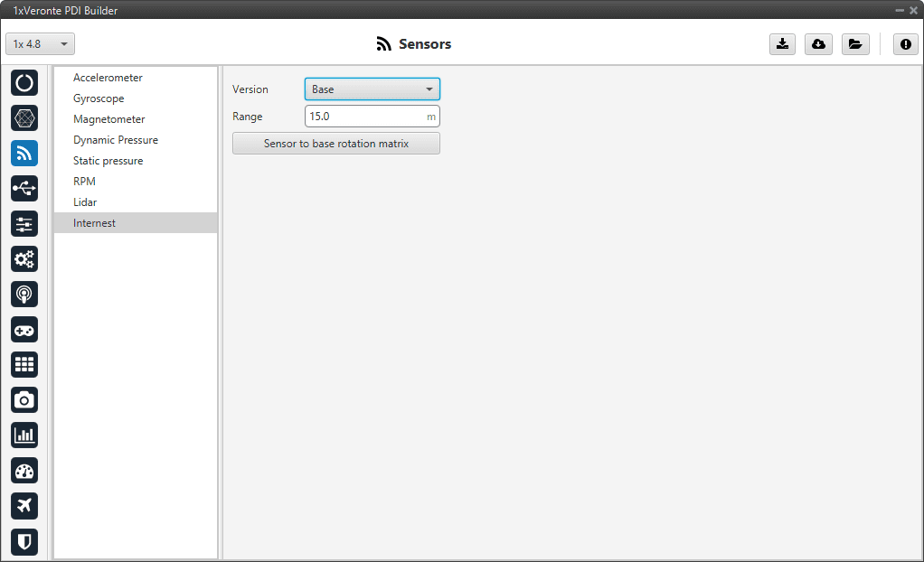924x562 pixels.
Task: Select Lidar in the sensor list
Action: coord(85,202)
